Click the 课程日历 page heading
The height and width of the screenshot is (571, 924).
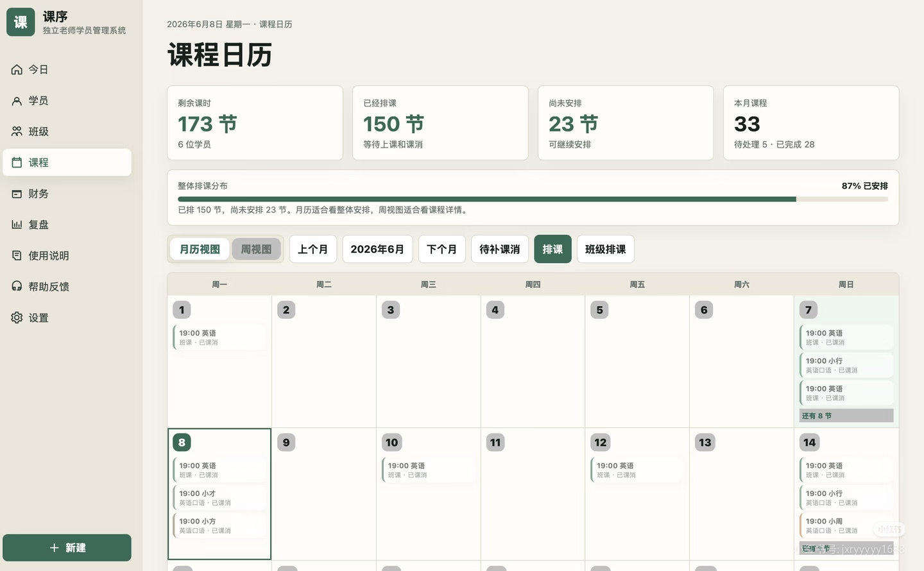(x=219, y=55)
